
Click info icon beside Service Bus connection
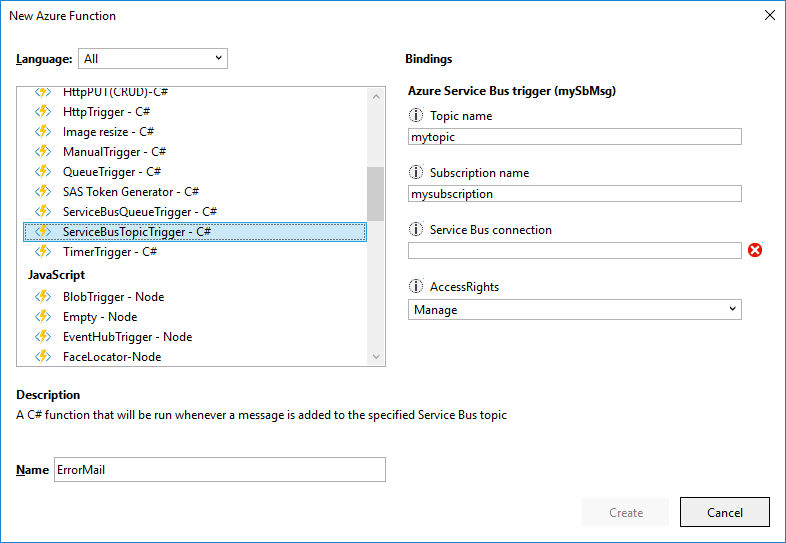[416, 230]
